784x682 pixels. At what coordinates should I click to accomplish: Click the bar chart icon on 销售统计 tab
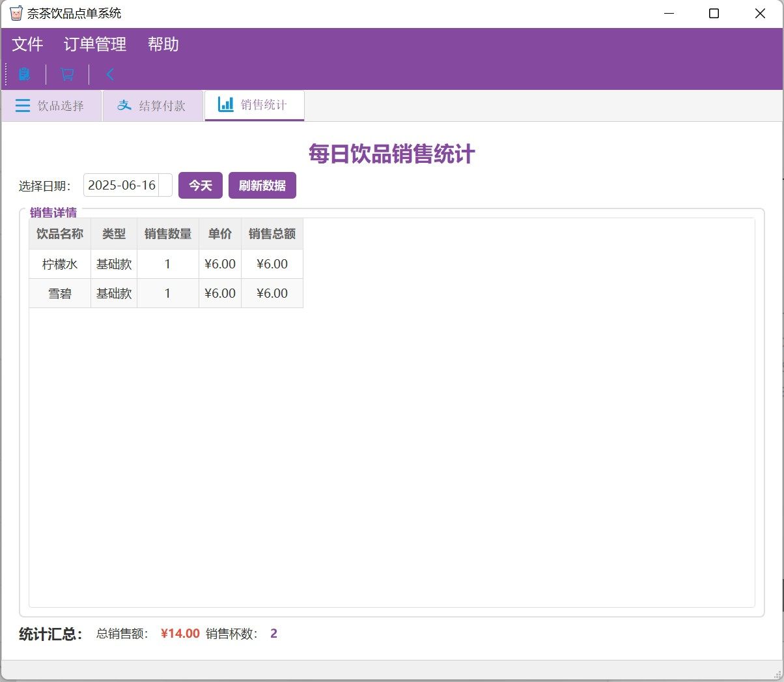click(x=226, y=104)
